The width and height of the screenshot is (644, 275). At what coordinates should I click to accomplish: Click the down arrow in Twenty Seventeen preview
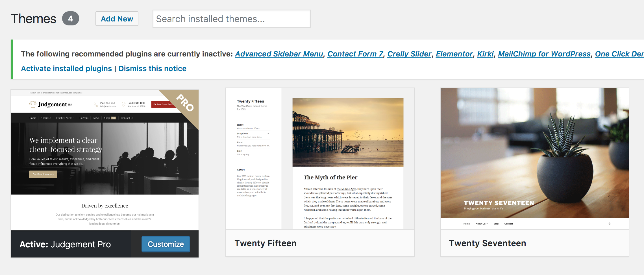coord(610,223)
